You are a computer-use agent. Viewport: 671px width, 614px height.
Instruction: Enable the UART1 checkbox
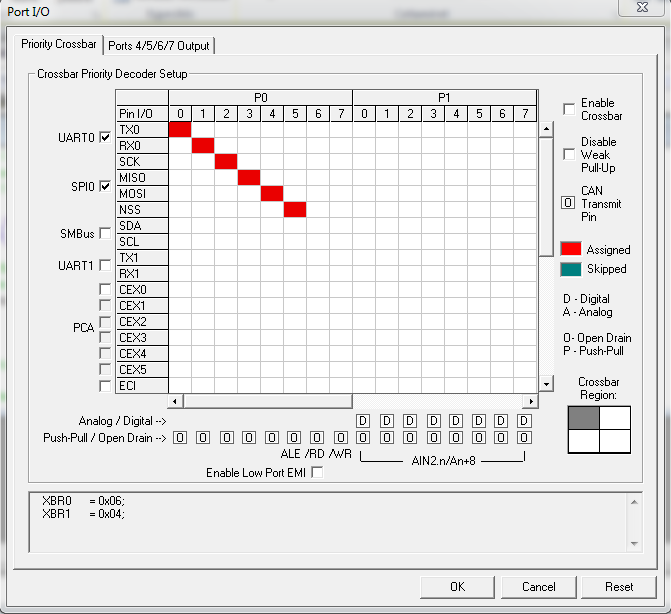[x=105, y=265]
